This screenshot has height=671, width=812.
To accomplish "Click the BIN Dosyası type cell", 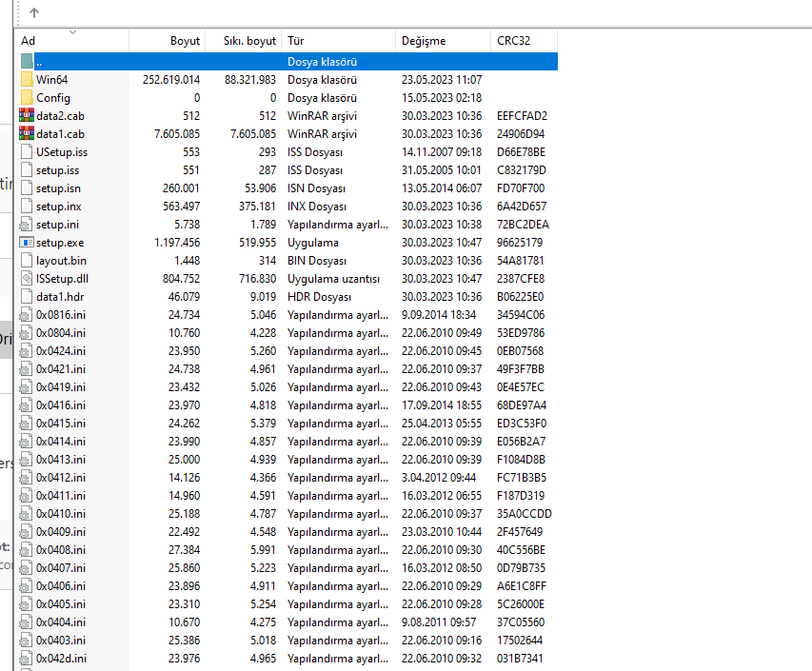I will 317,261.
